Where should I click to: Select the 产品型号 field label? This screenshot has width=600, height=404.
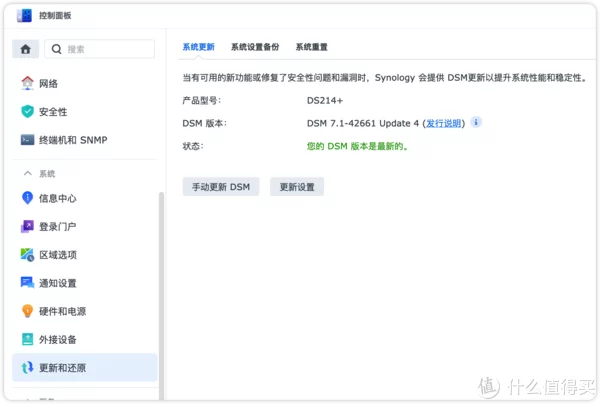[x=202, y=101]
